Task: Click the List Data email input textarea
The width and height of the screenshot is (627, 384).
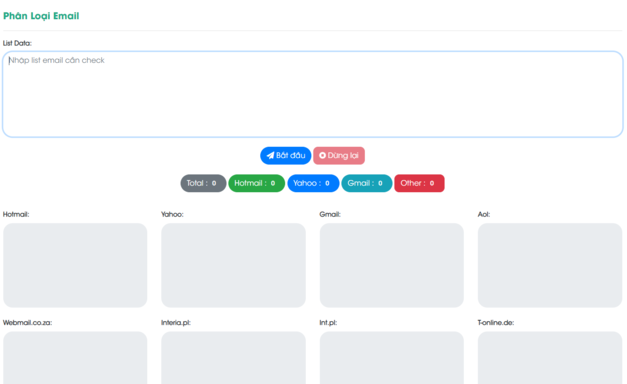Action: click(x=313, y=94)
